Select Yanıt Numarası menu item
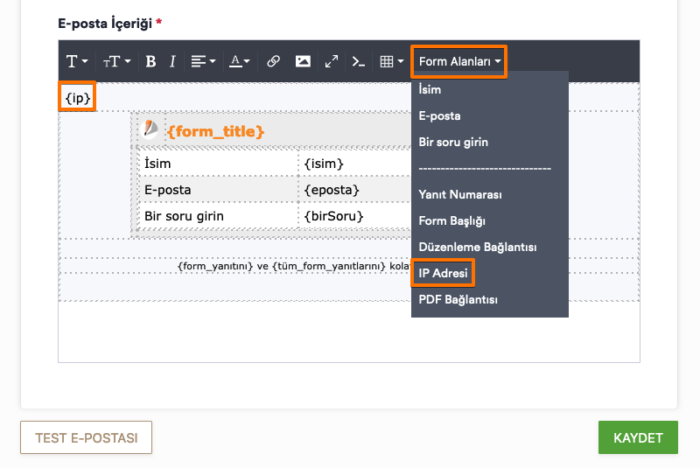 click(490, 195)
